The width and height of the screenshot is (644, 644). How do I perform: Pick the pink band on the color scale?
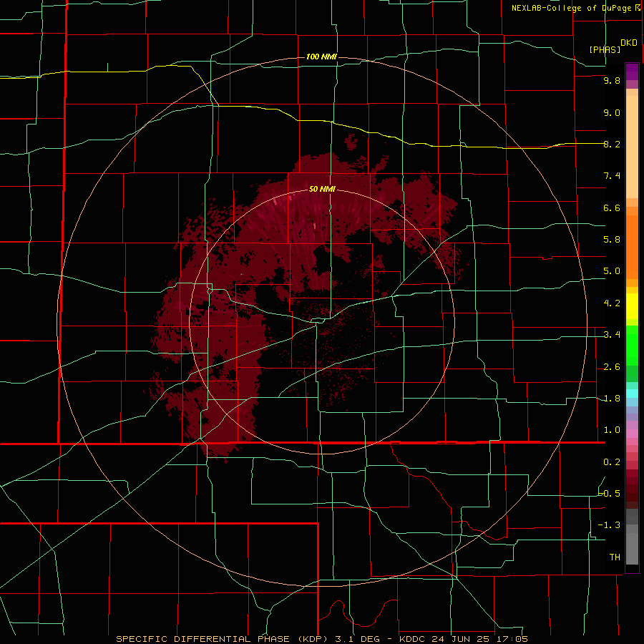click(x=632, y=434)
